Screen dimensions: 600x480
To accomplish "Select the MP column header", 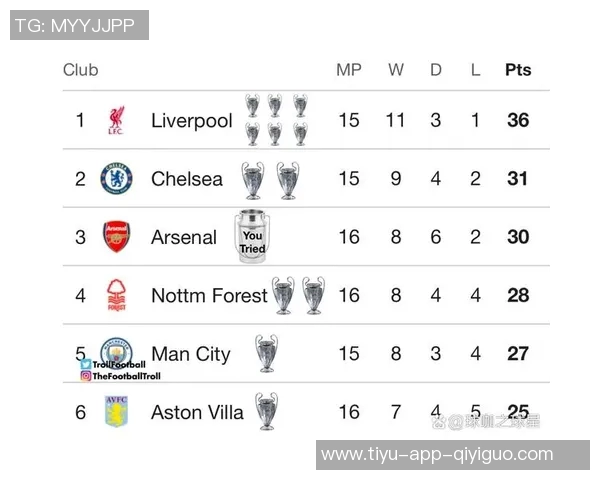I will point(348,70).
